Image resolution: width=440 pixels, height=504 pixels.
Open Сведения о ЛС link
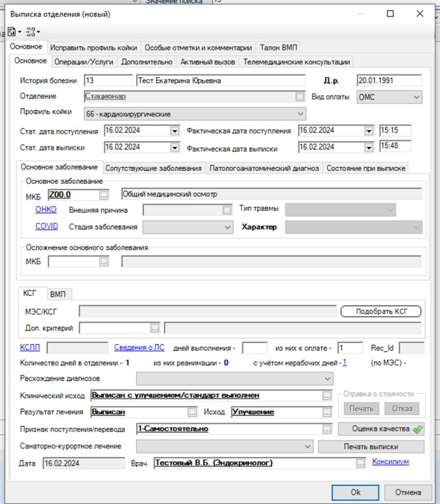coord(139,347)
